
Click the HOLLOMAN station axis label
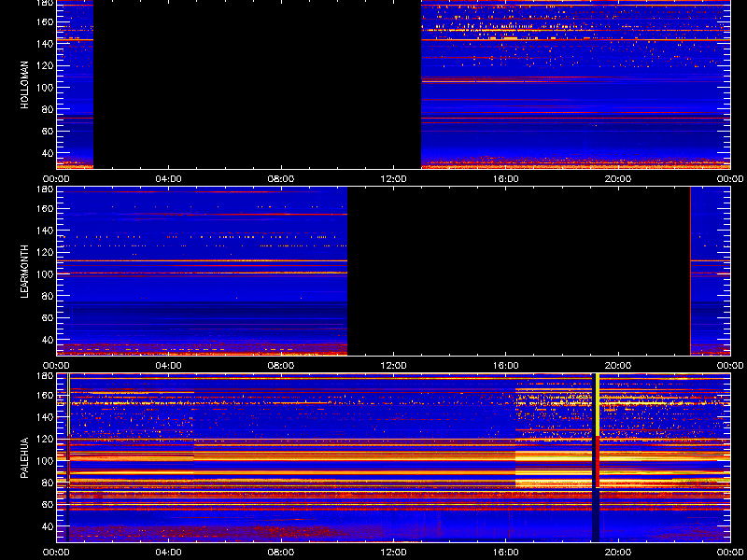(25, 85)
